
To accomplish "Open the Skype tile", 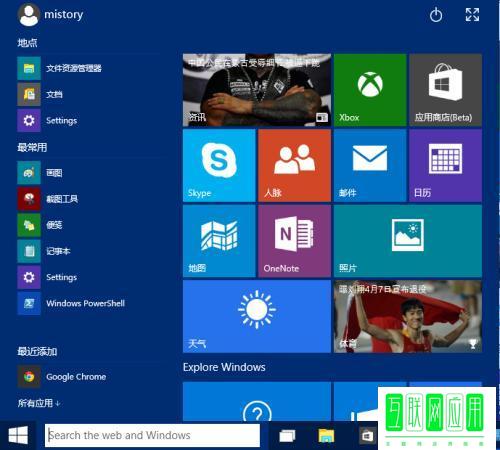I will point(219,166).
